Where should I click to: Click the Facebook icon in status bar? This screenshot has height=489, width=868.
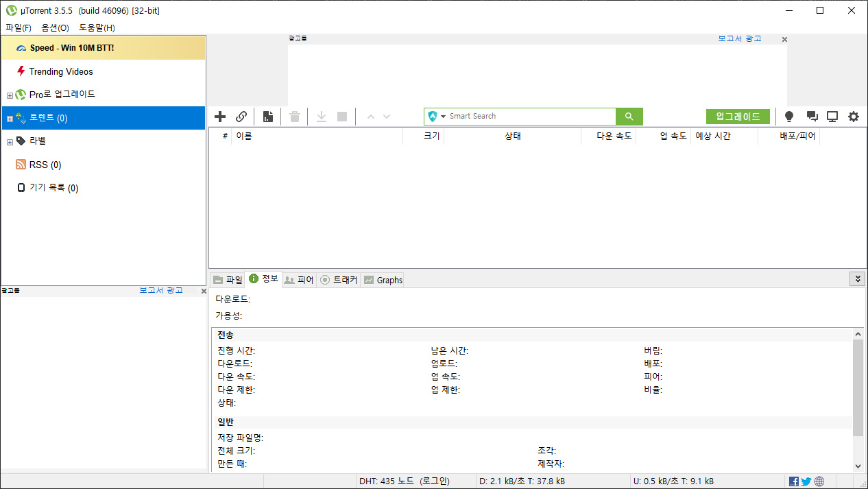click(x=794, y=481)
